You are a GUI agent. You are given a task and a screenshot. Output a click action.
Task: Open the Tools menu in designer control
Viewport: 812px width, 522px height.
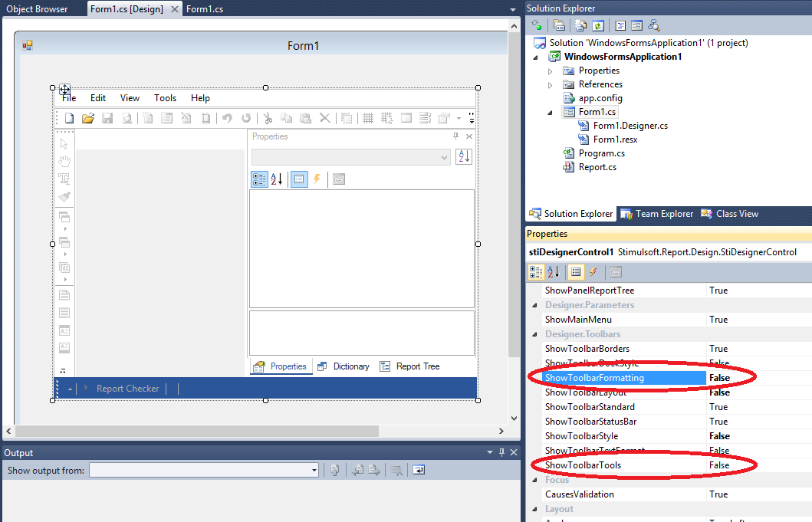[165, 98]
